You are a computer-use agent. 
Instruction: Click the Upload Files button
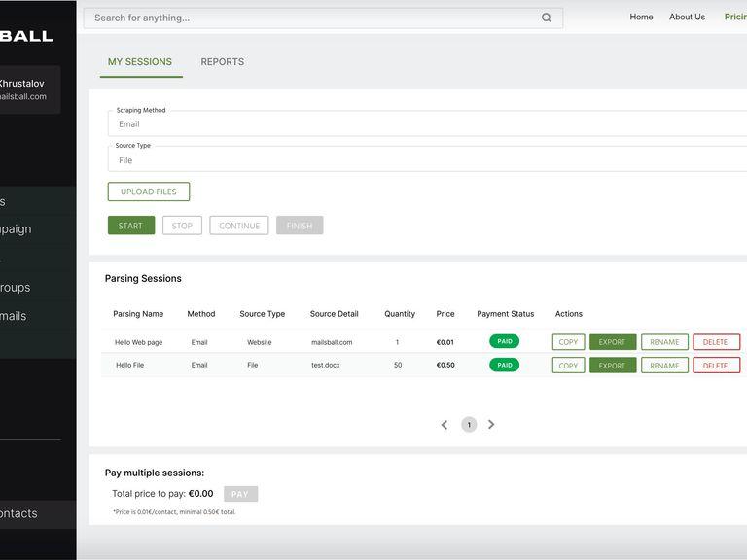pyautogui.click(x=149, y=192)
